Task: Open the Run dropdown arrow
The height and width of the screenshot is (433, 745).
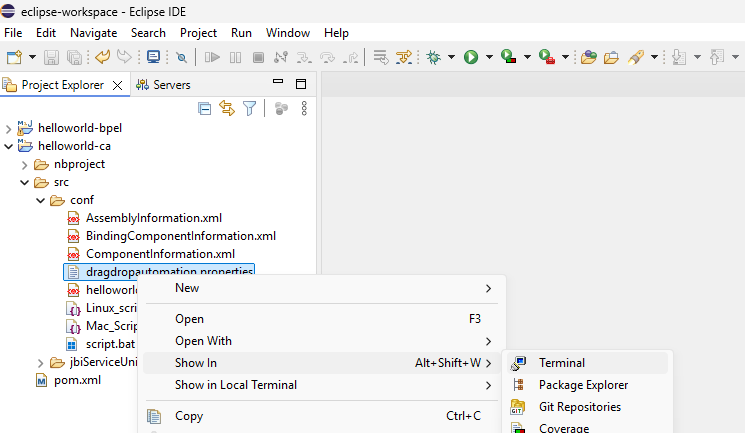Action: (x=489, y=58)
